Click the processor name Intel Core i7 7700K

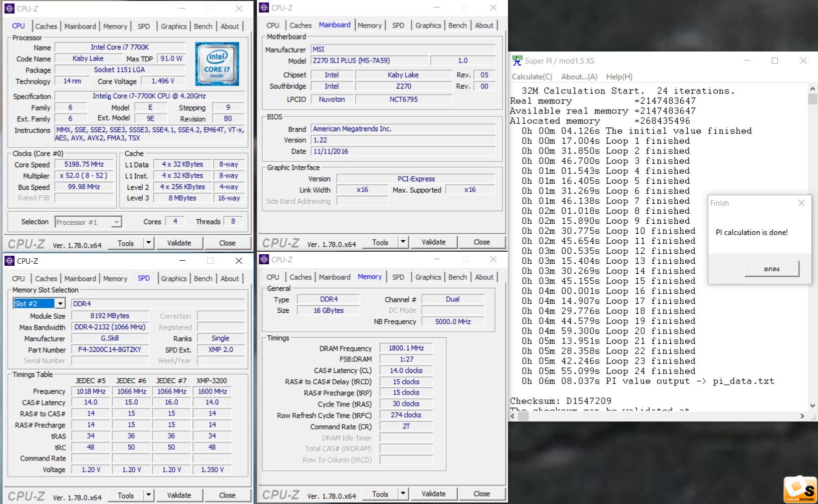pyautogui.click(x=120, y=47)
